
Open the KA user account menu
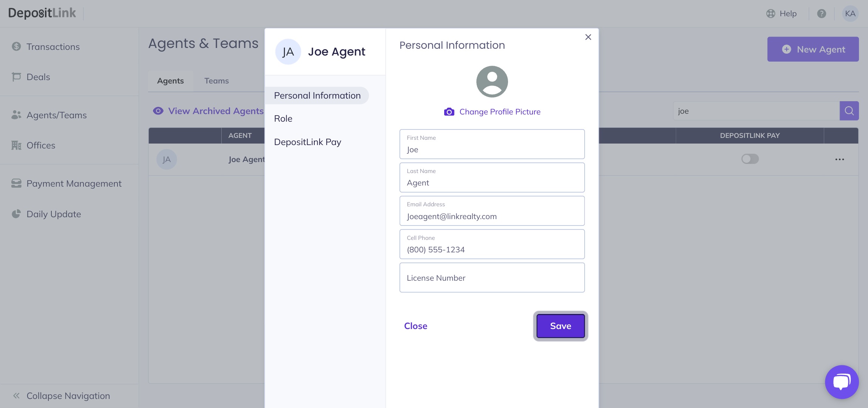(850, 14)
